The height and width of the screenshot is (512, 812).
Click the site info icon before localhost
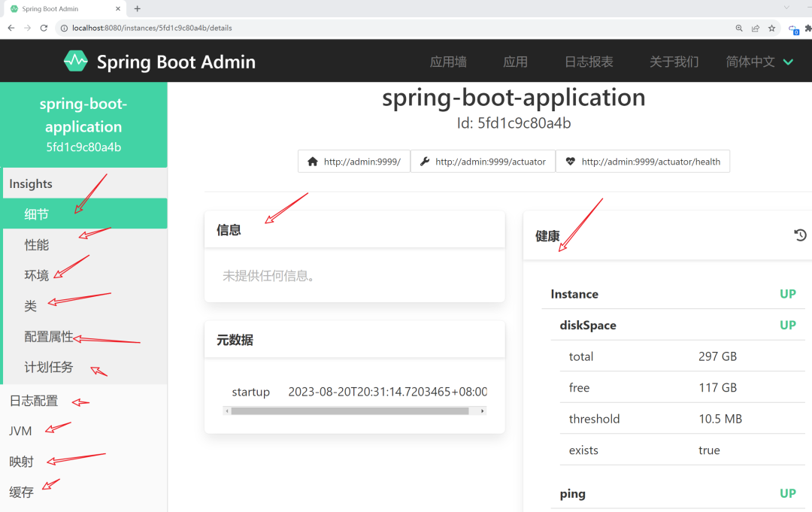click(x=64, y=28)
